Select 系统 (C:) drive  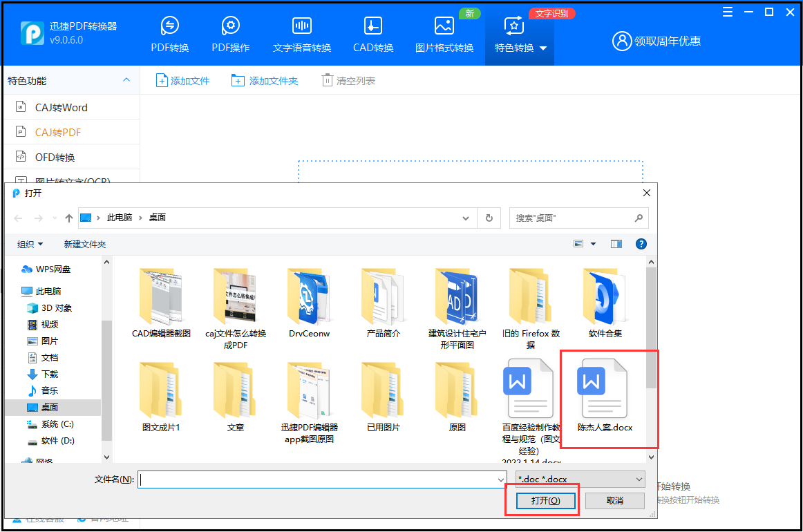pos(51,424)
